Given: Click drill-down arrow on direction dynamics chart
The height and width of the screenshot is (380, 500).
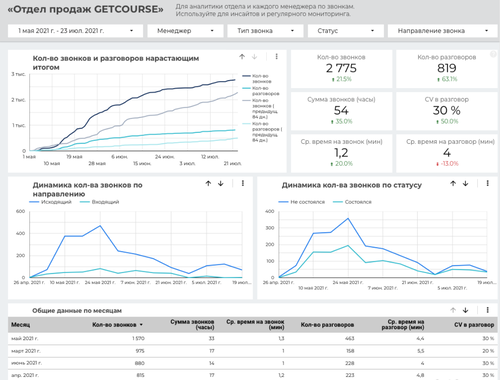Looking at the screenshot, I should [x=221, y=183].
